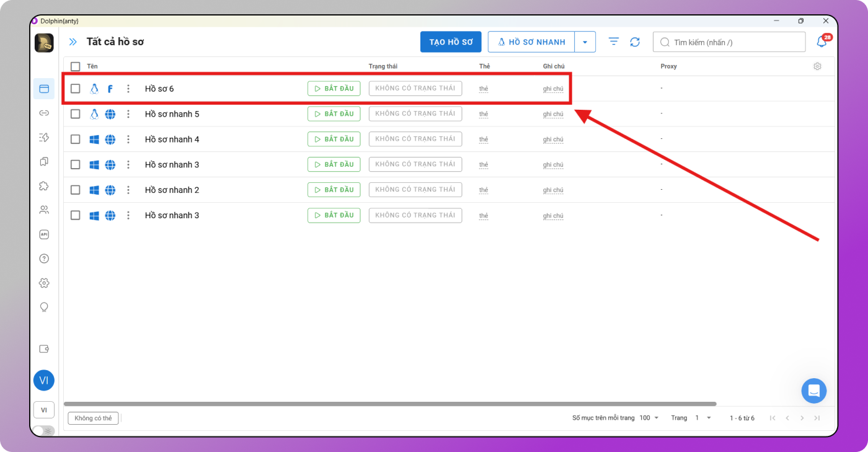The width and height of the screenshot is (868, 452).
Task: Select all profiles with header checkbox
Action: click(x=76, y=66)
